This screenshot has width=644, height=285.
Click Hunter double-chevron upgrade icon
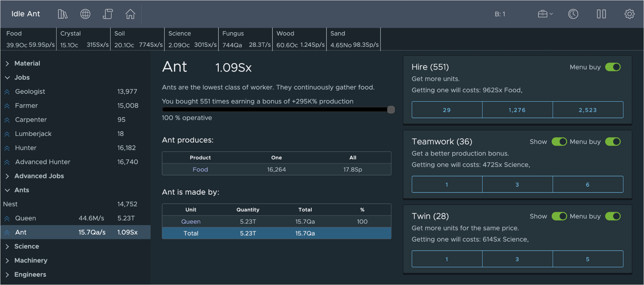point(7,148)
